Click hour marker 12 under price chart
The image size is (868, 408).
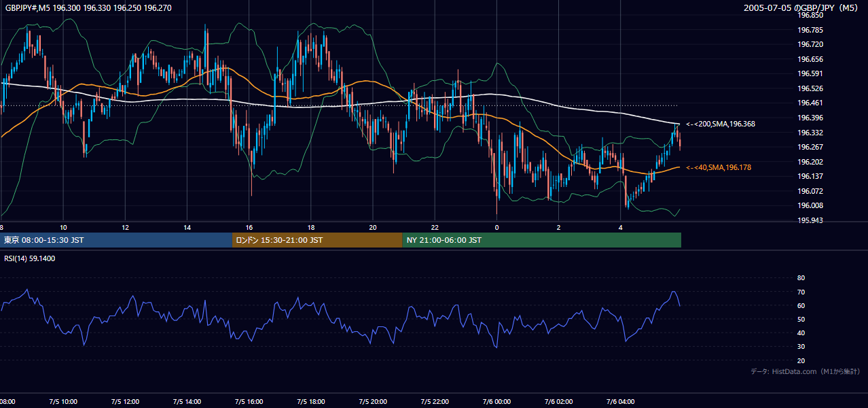coord(125,227)
